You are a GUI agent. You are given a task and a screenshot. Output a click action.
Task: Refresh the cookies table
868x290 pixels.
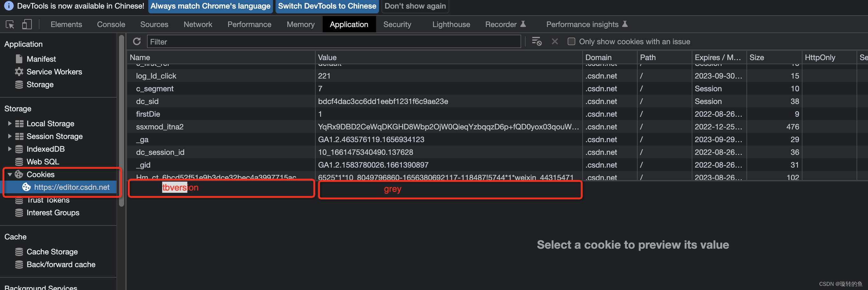137,41
